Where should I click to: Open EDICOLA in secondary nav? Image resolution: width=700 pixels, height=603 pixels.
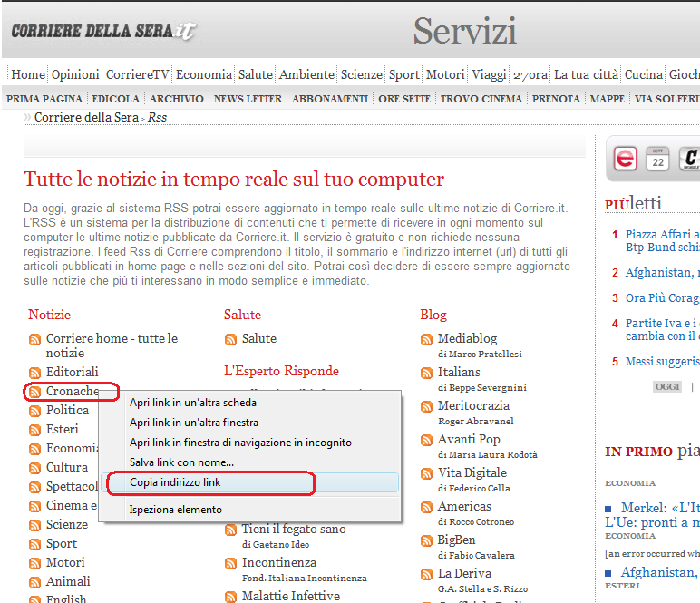tap(116, 99)
